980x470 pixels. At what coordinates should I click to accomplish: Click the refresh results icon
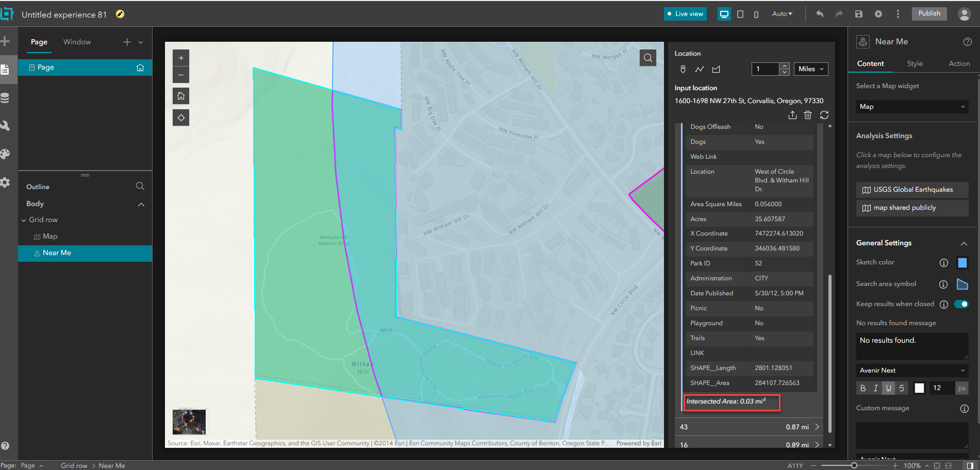[824, 115]
